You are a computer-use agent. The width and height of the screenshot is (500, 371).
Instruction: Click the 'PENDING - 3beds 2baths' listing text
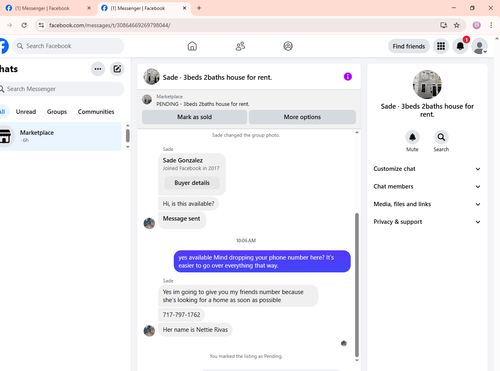pos(203,104)
